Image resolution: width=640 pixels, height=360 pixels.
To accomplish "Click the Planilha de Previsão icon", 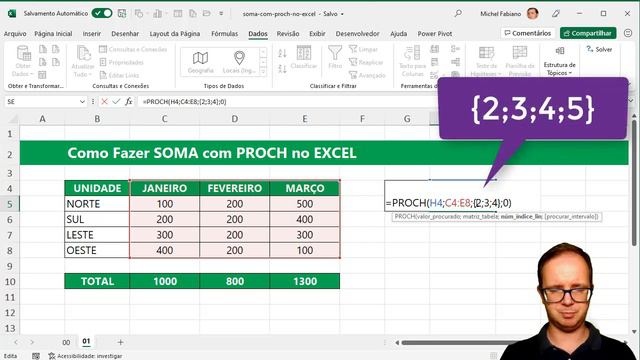I will pos(520,53).
